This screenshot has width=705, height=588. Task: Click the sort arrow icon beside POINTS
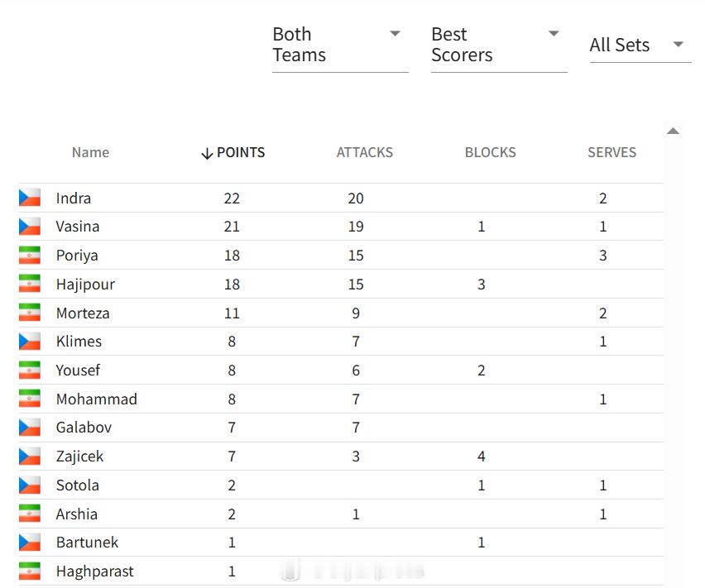(x=207, y=153)
